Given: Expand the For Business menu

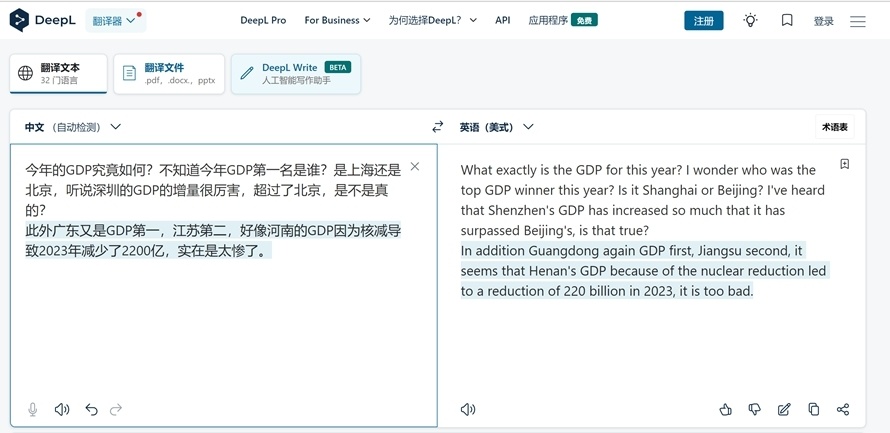Looking at the screenshot, I should pyautogui.click(x=337, y=20).
